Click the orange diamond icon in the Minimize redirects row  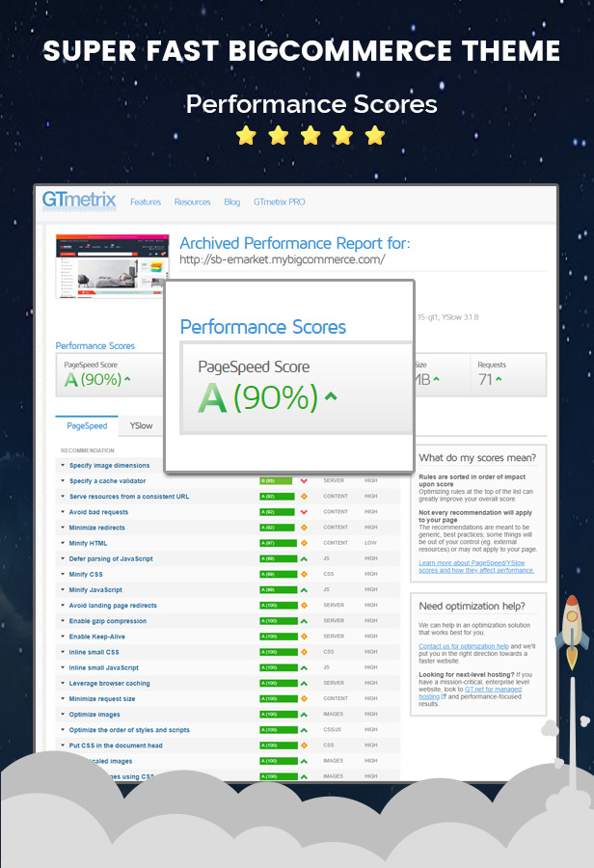(304, 528)
